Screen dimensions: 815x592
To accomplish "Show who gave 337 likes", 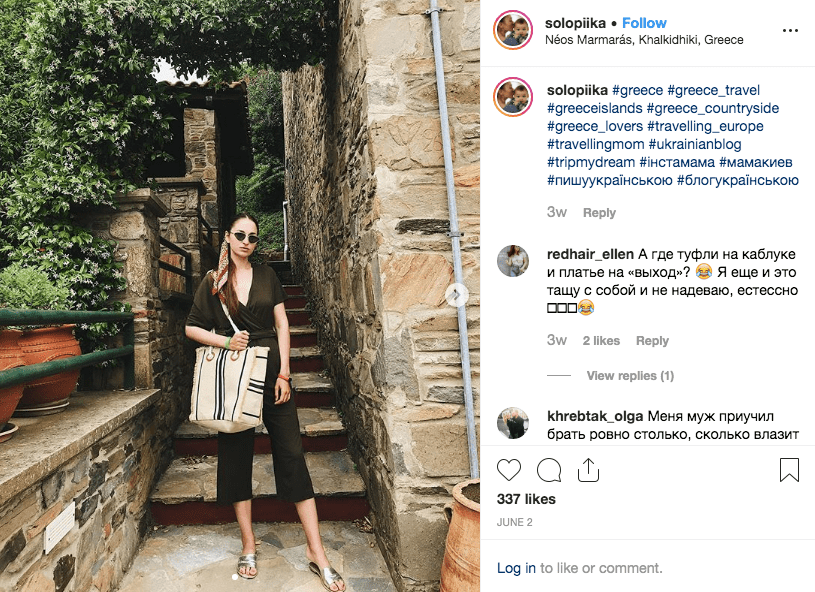I will pyautogui.click(x=526, y=499).
